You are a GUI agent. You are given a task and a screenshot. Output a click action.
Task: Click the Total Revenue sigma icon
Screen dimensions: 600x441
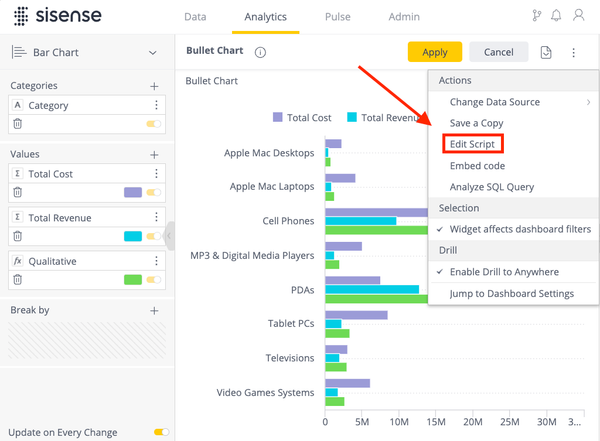tap(18, 217)
